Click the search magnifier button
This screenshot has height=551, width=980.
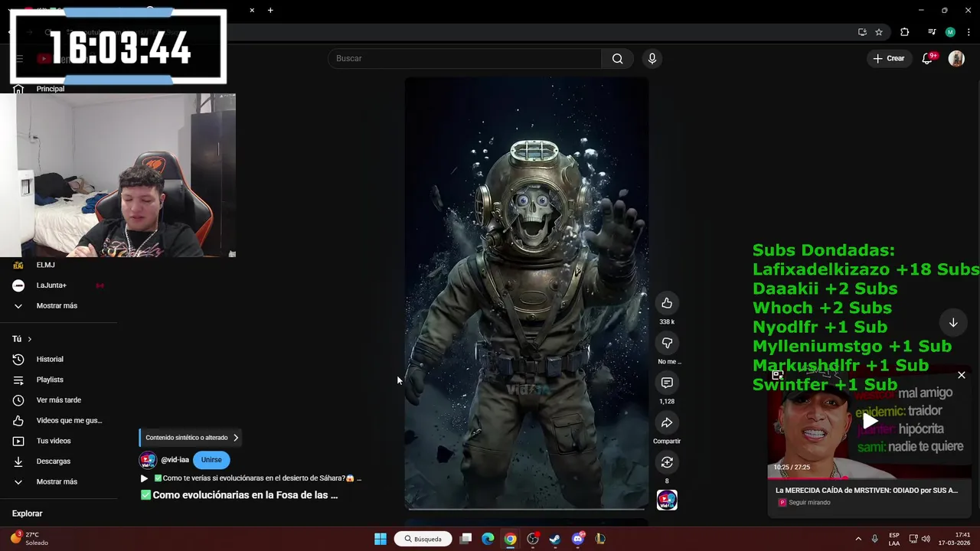[x=617, y=58]
